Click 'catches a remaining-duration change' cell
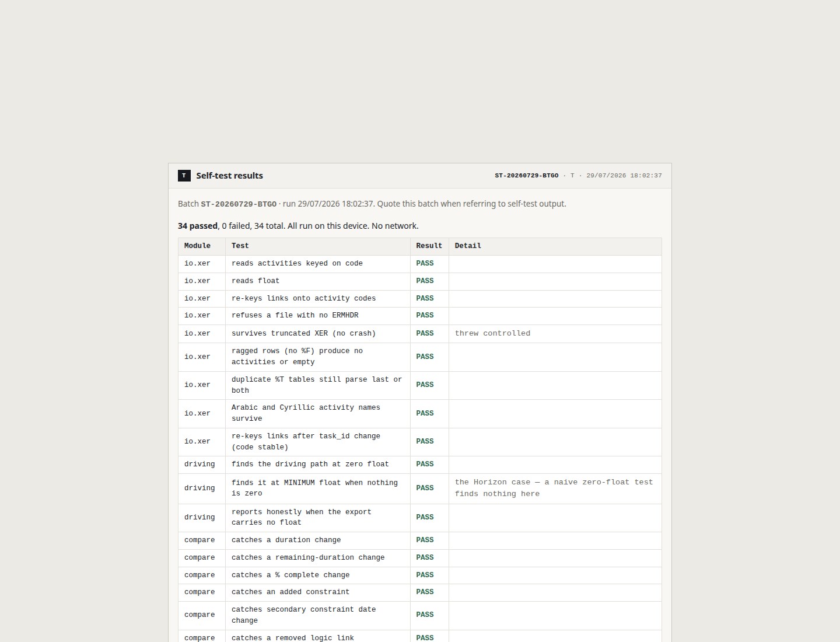 pyautogui.click(x=318, y=558)
